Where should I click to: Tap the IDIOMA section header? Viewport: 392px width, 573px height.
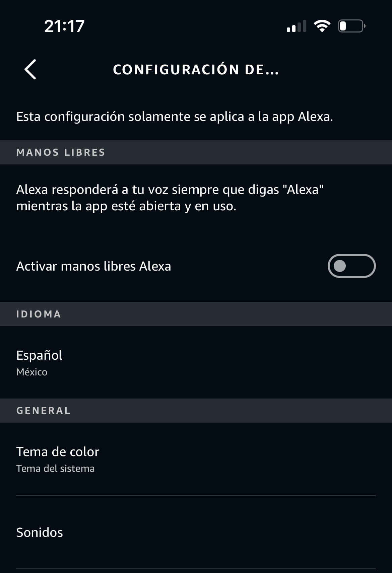click(39, 314)
